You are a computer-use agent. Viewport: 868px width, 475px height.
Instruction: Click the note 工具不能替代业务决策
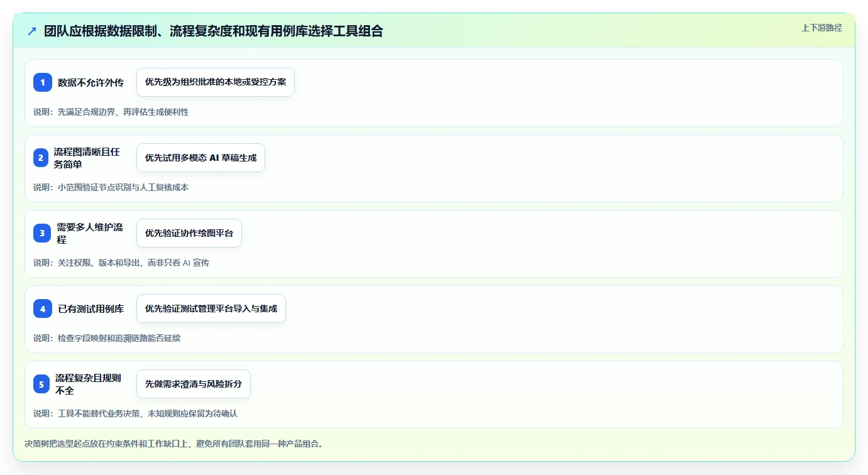[135, 413]
